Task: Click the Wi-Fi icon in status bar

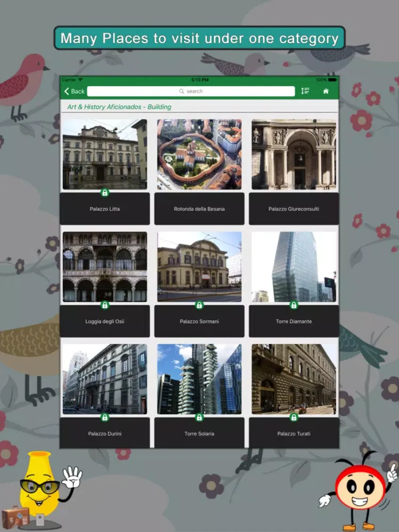Action: pyautogui.click(x=80, y=80)
